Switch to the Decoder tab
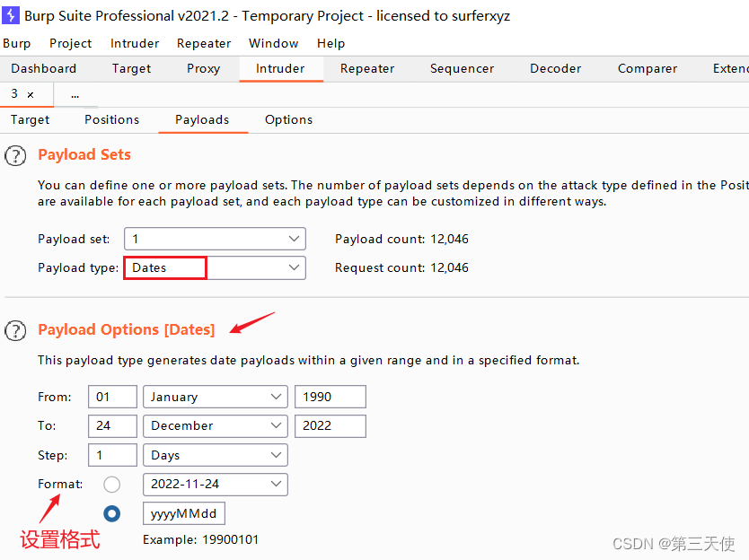Image resolution: width=749 pixels, height=560 pixels. pyautogui.click(x=556, y=69)
